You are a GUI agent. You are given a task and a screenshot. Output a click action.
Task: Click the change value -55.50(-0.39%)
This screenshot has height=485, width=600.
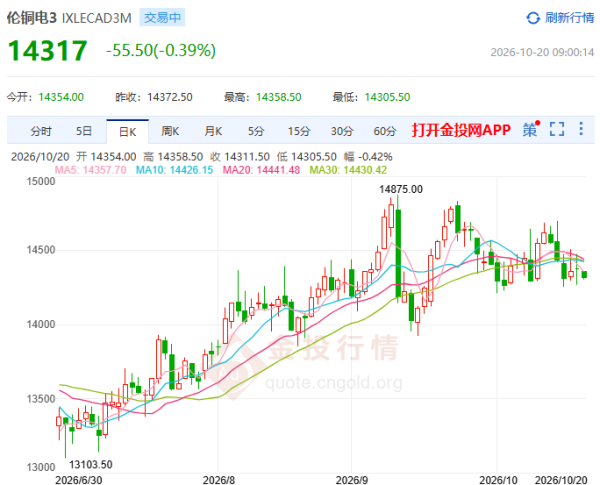161,51
